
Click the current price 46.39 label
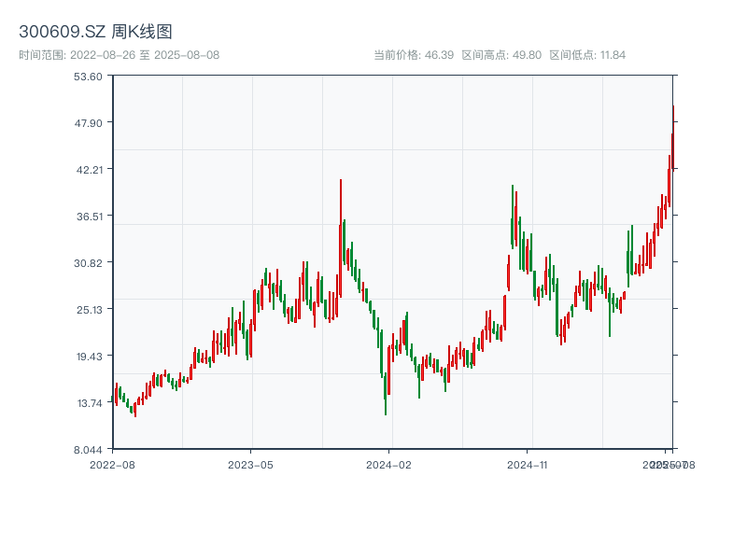point(413,55)
